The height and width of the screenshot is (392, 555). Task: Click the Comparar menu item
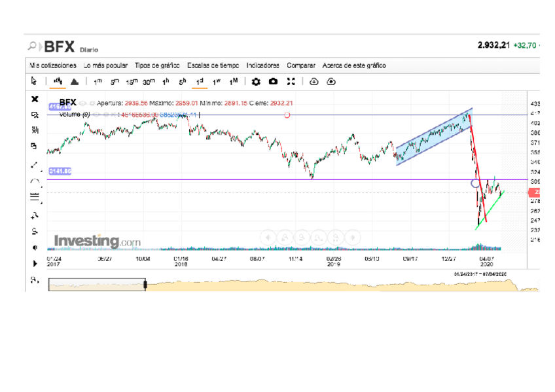click(x=301, y=65)
